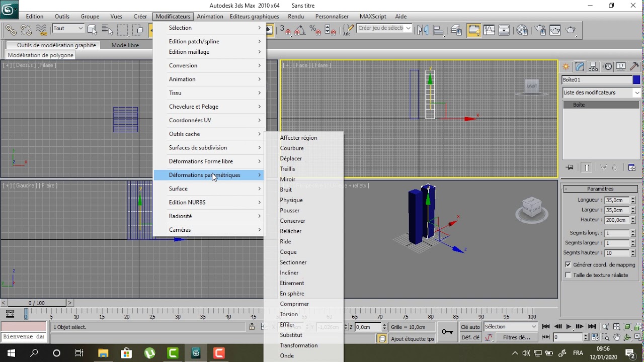
Task: Click the 0 / 100 time slider
Action: 36,303
